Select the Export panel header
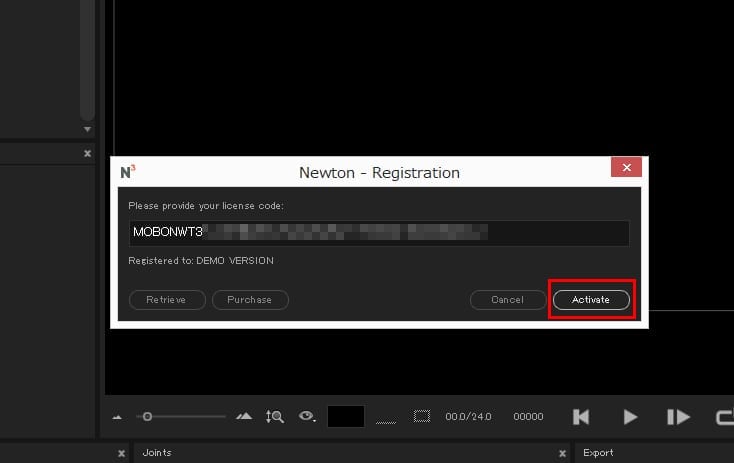This screenshot has height=463, width=734. pos(598,453)
